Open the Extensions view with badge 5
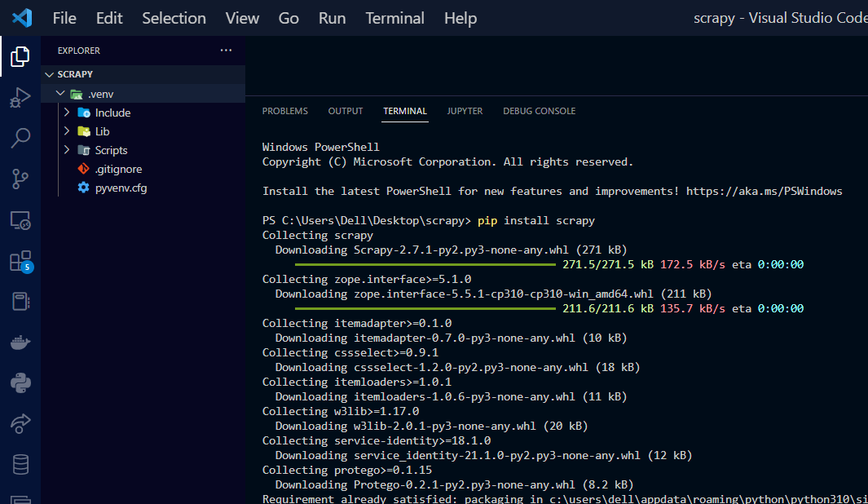This screenshot has height=504, width=868. coord(20,262)
